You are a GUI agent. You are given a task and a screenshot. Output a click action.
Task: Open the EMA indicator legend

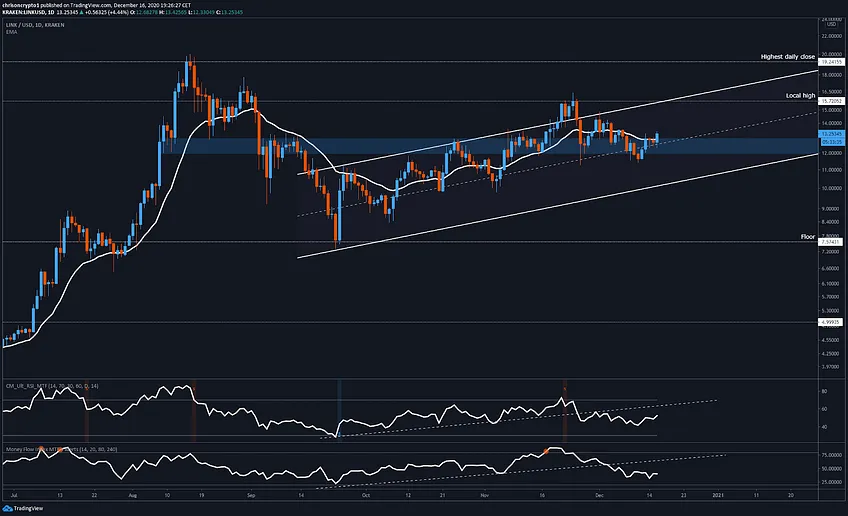11,32
